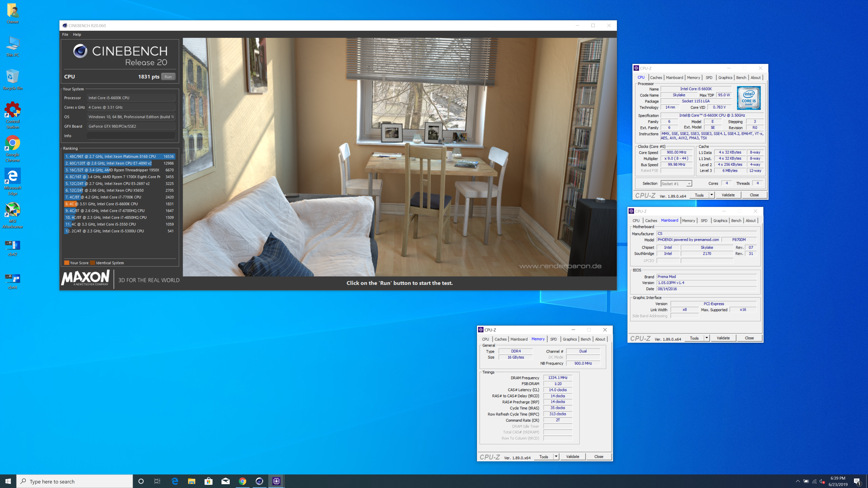Screen dimensions: 868x488
Task: Click the Xeon E7-4890 v2 ranking row
Action: [120, 163]
